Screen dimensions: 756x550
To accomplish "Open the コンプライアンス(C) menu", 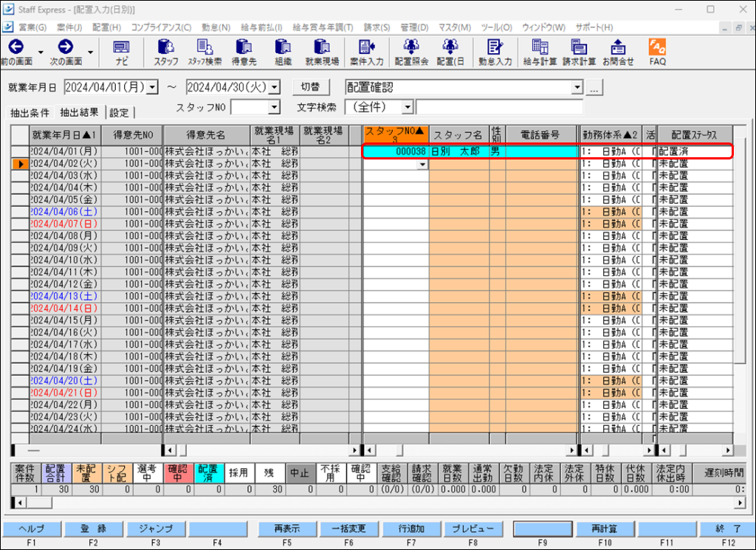I will click(161, 27).
